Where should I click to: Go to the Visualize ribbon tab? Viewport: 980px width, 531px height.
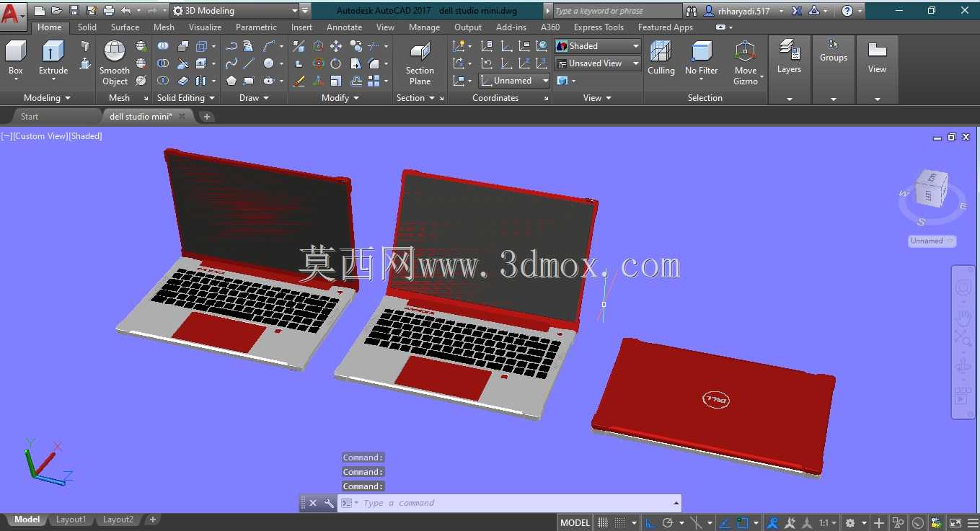tap(206, 27)
